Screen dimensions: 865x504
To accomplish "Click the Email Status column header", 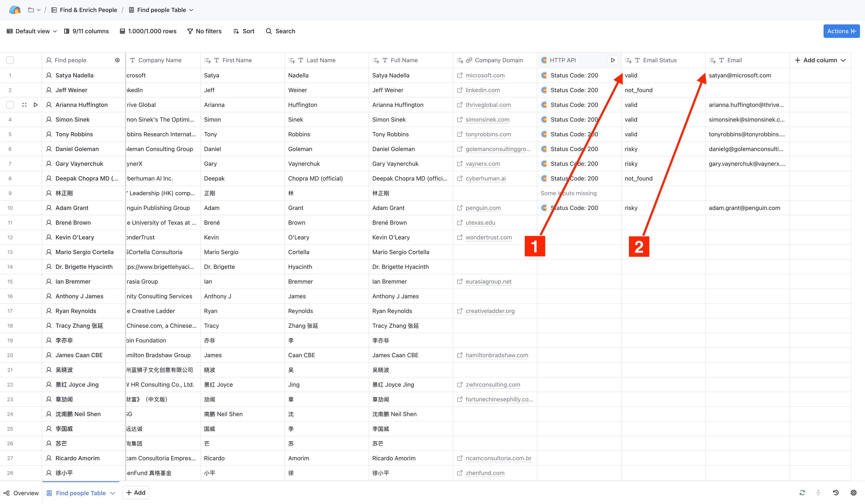I will (663, 60).
